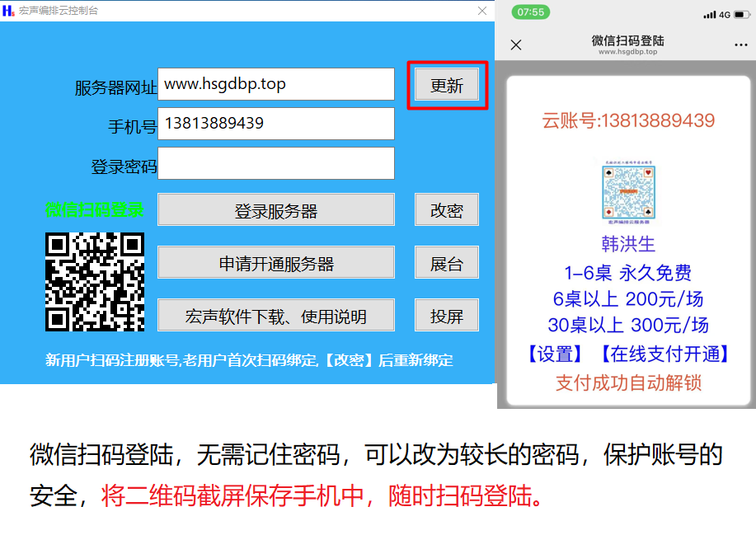Click the www.hsgdbp.top URL under phone title

[627, 52]
